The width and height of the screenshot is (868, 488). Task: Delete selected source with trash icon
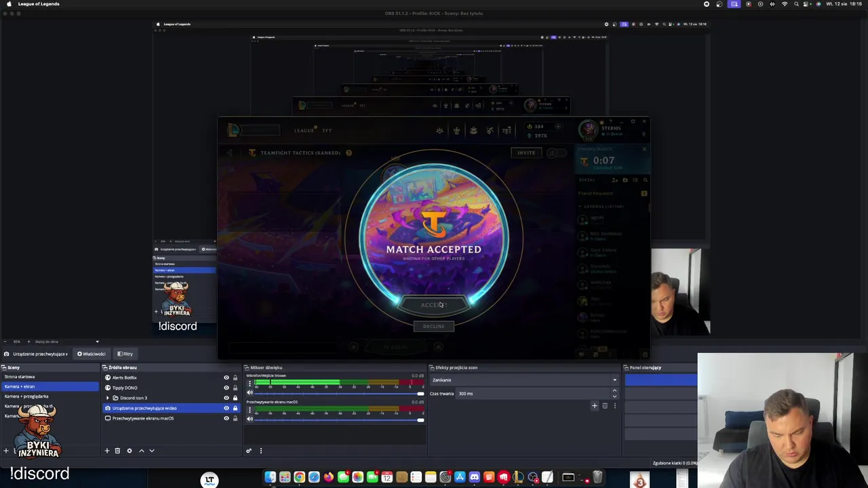[117, 451]
